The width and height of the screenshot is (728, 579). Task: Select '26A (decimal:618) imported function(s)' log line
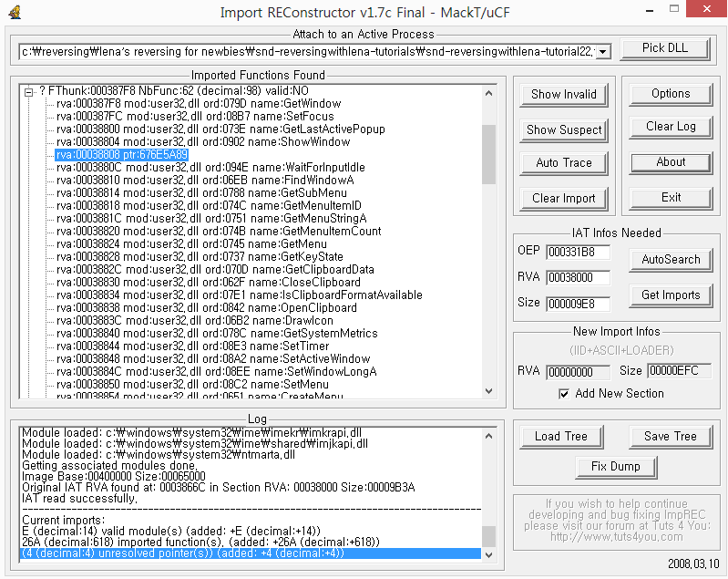[x=200, y=543]
